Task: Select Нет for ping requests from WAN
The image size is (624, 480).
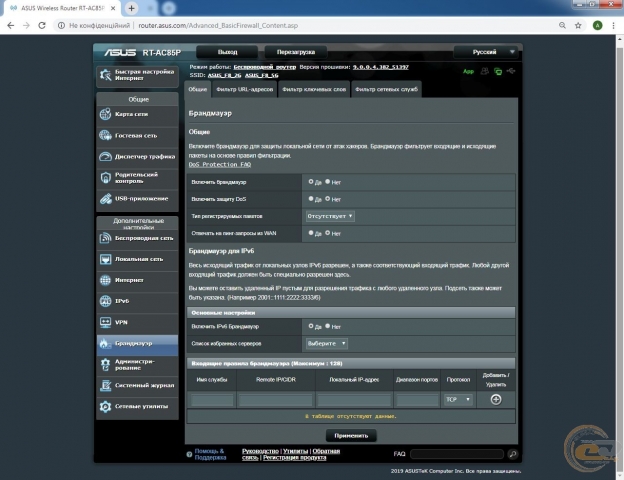Action: click(x=328, y=233)
